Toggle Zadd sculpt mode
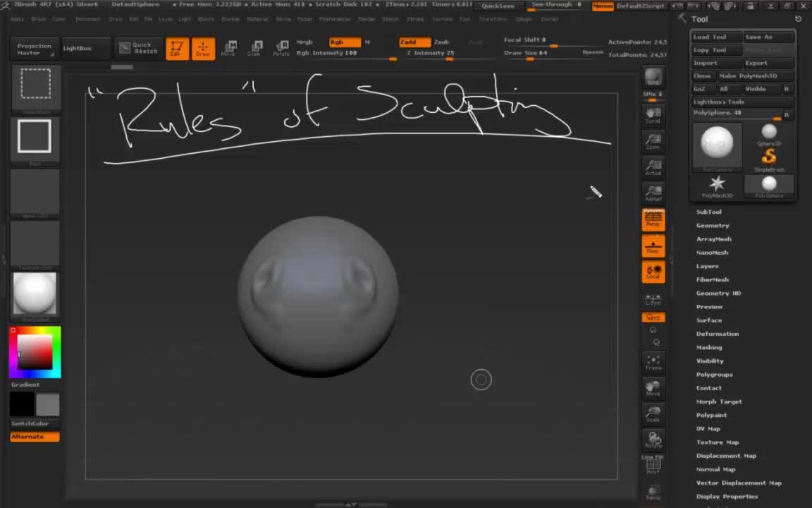Viewport: 812px width, 508px height. coord(414,42)
